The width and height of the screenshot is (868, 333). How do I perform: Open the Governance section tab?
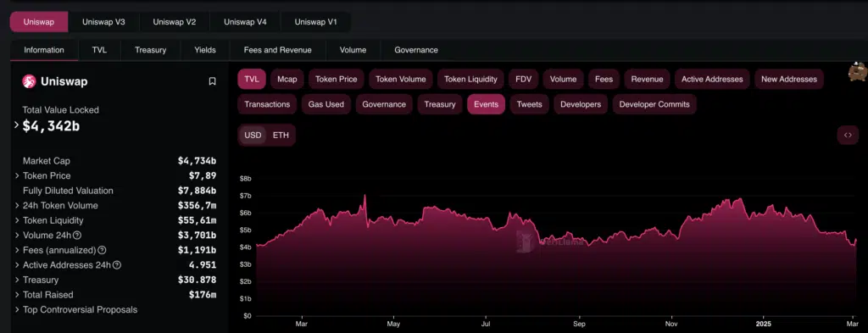coord(416,50)
